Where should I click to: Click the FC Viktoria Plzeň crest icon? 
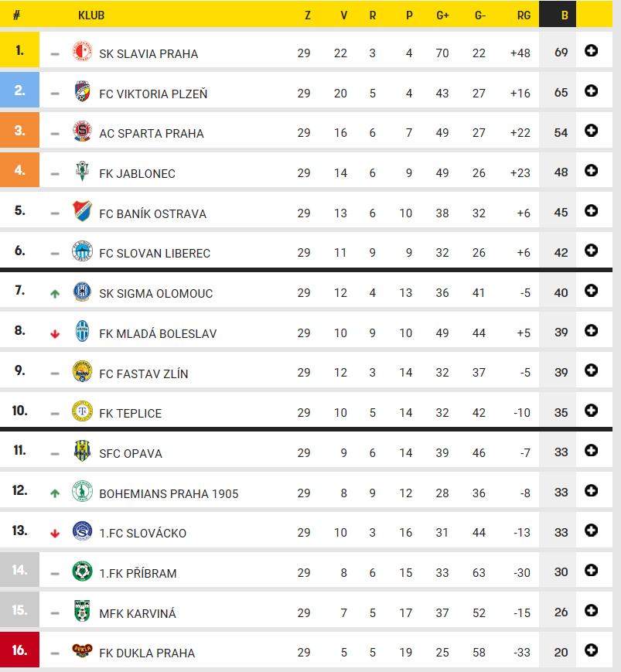(x=82, y=91)
